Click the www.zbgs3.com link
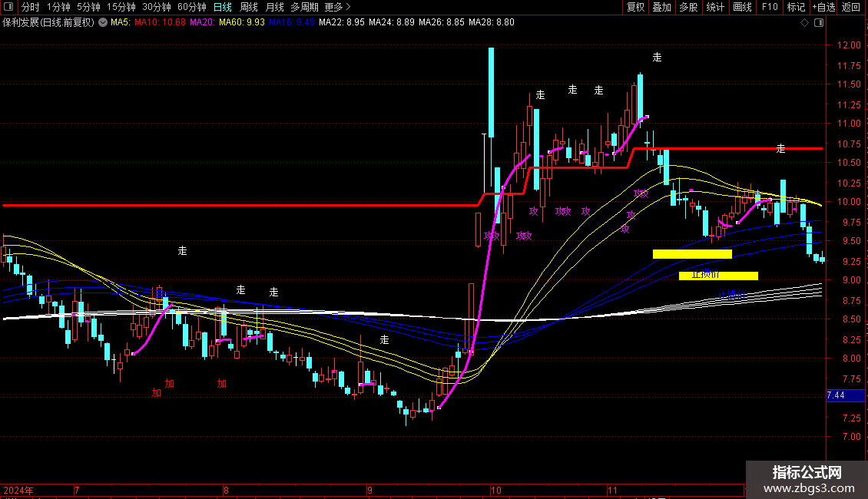This screenshot has height=499, width=868. (x=808, y=488)
